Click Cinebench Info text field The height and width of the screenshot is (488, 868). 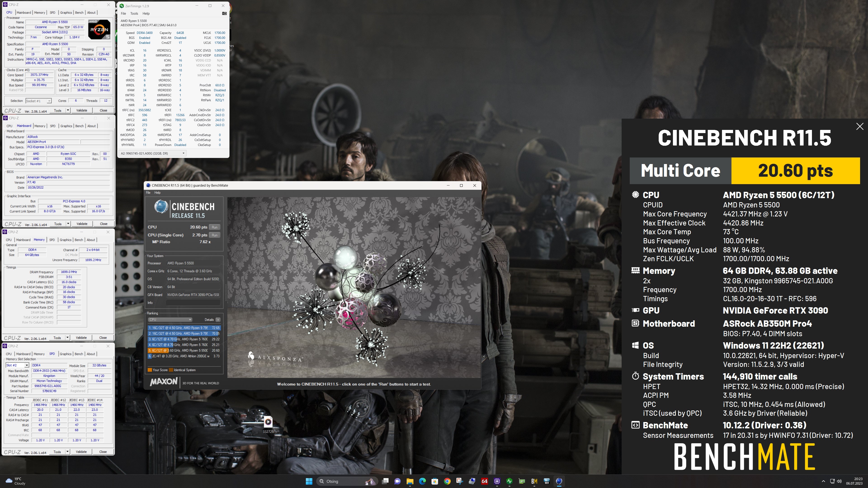[x=193, y=303]
